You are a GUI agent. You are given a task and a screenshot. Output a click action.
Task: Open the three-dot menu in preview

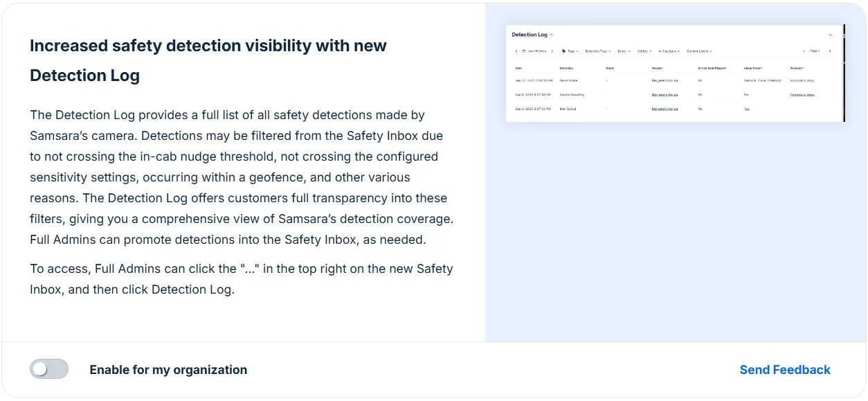click(831, 35)
